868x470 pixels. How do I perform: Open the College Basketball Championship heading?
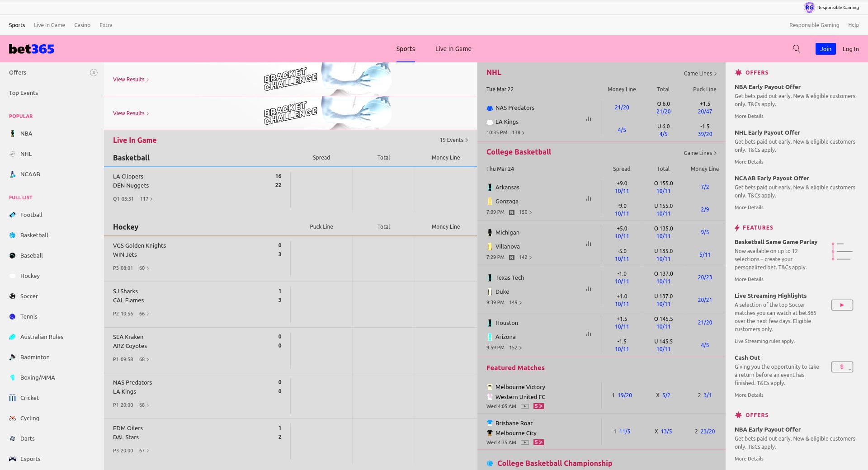[554, 463]
